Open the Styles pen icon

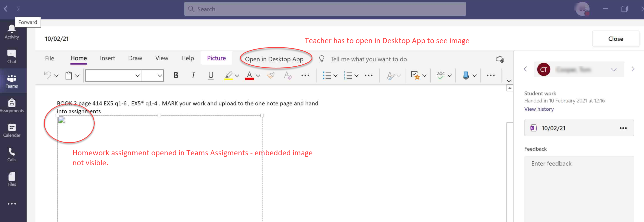(390, 75)
